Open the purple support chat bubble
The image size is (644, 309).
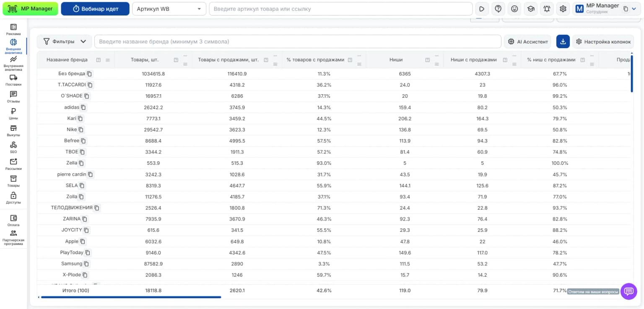628,291
